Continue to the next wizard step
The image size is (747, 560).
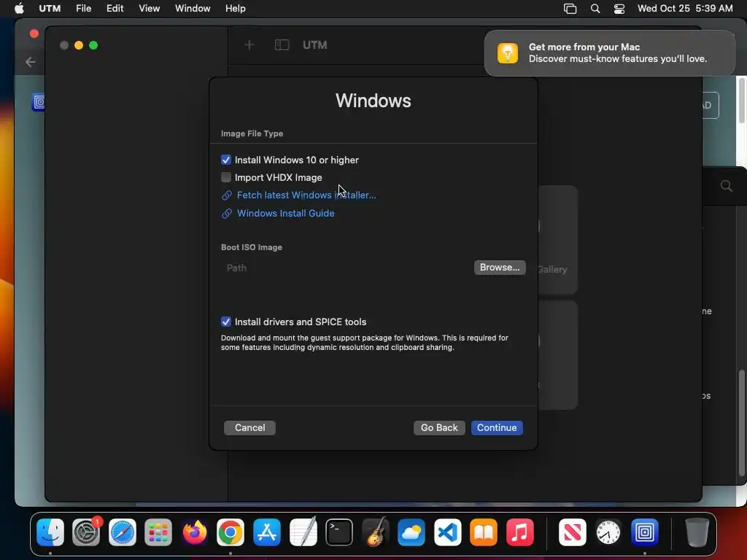coord(497,427)
